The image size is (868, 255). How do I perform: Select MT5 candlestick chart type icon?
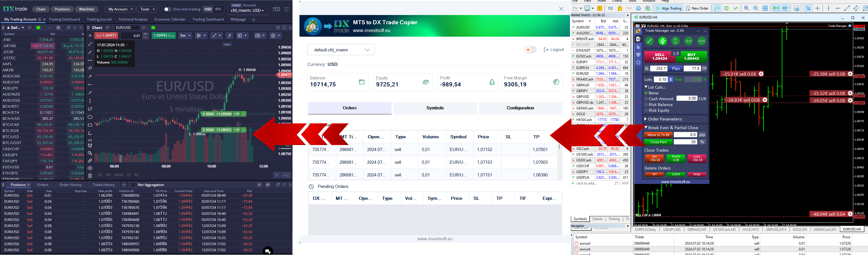tap(726, 8)
